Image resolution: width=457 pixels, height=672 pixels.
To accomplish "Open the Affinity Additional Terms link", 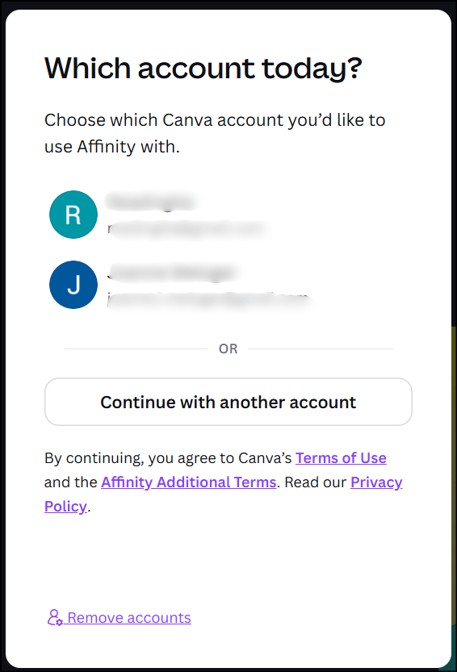I will (x=189, y=482).
